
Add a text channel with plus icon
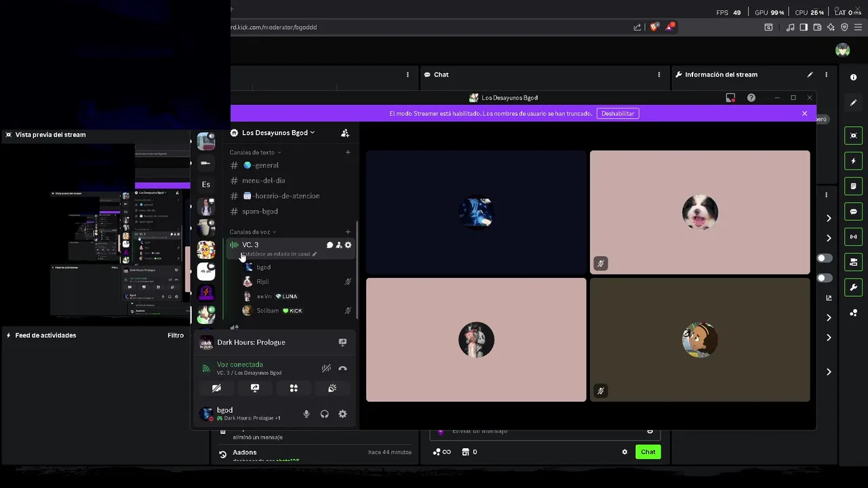point(348,152)
